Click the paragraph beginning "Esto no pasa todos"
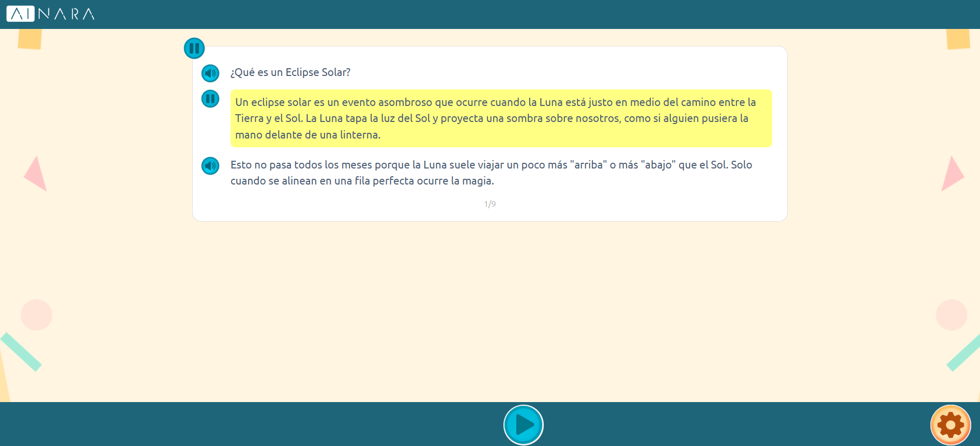Screen dimensions: 980x446 click(x=491, y=173)
